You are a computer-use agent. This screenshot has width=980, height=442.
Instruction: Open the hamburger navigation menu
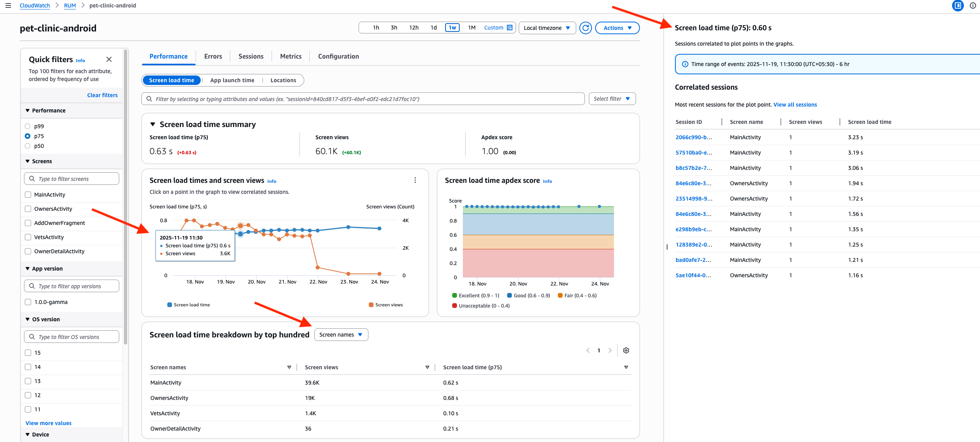coord(8,6)
